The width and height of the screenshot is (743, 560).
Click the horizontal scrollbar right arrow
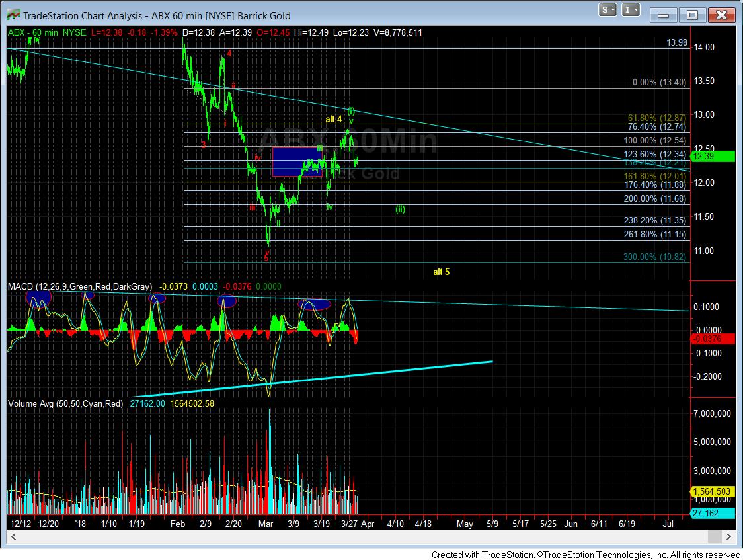point(728,536)
